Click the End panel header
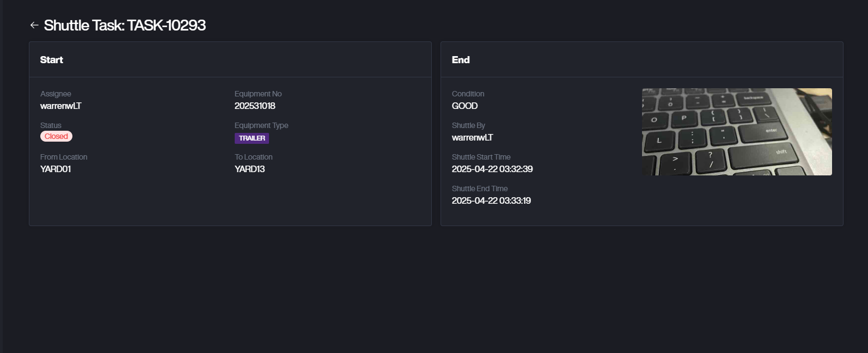The height and width of the screenshot is (353, 868). (461, 60)
